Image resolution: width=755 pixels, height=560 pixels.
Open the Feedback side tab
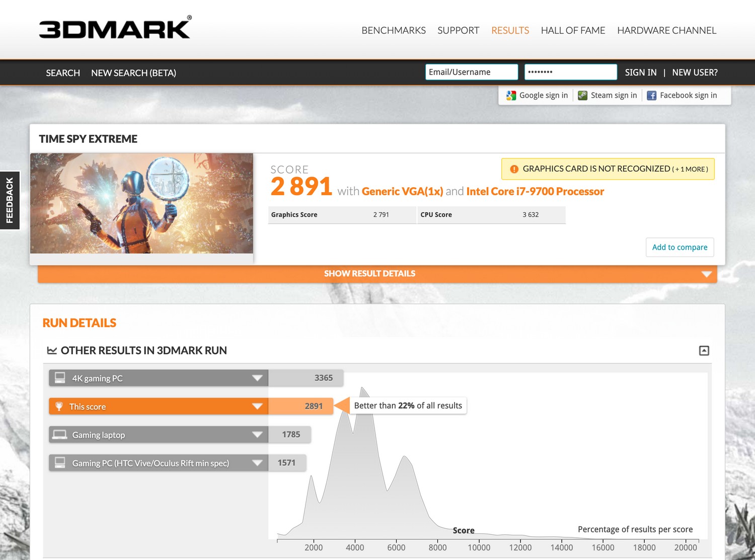[10, 200]
